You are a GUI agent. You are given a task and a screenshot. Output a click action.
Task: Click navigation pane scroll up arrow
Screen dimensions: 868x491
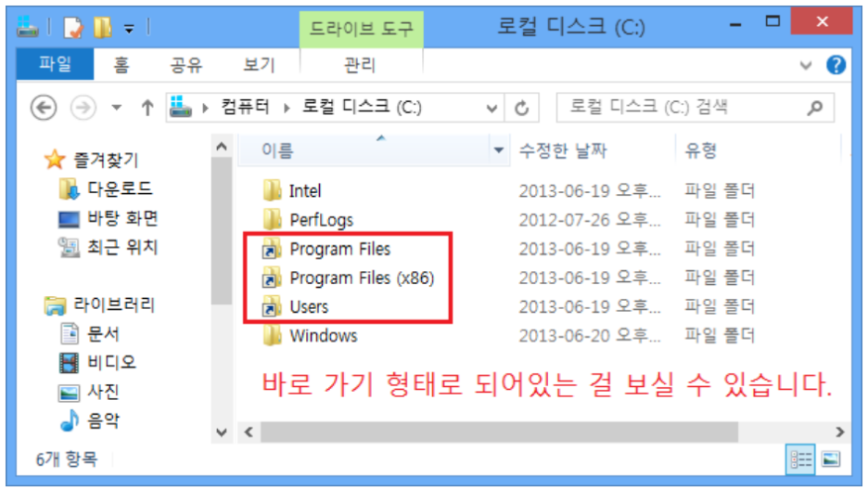pos(222,147)
